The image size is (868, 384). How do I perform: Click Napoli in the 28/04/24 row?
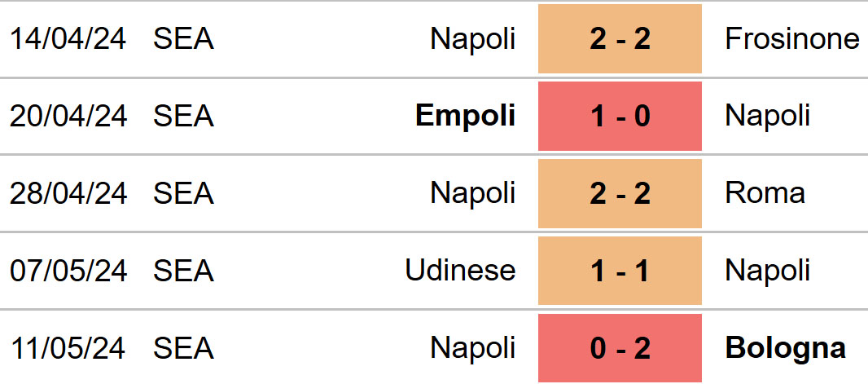tap(473, 194)
